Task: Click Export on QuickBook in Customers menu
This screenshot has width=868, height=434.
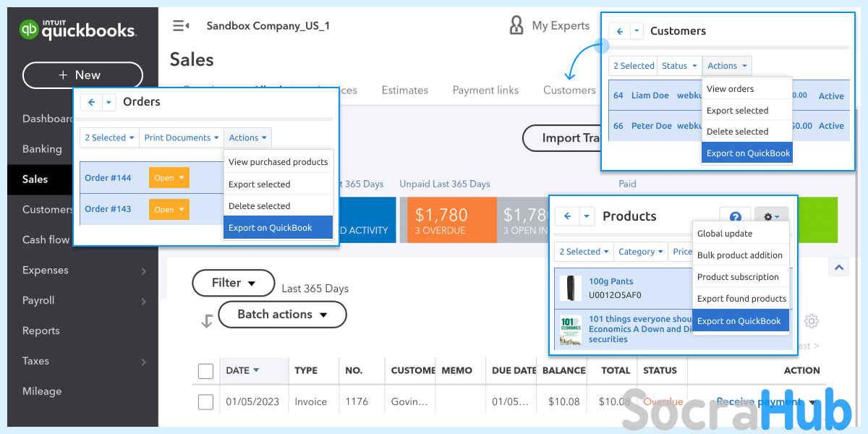Action: [x=747, y=153]
